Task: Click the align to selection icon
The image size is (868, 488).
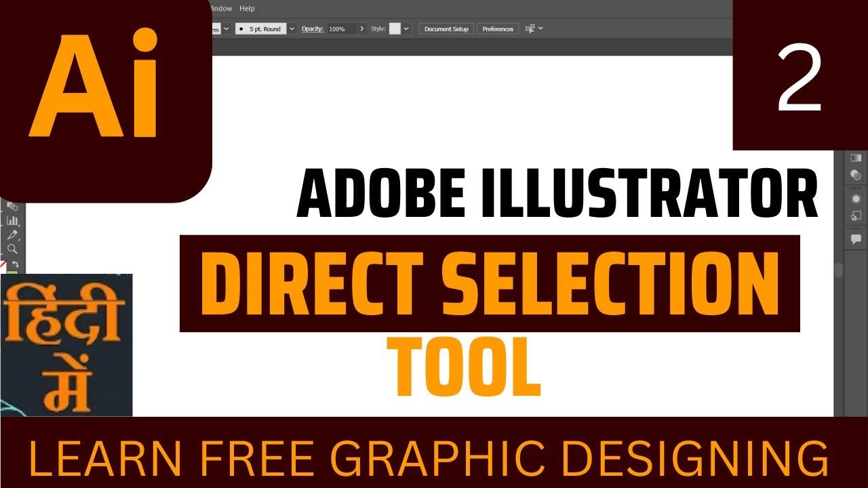Action: click(530, 28)
